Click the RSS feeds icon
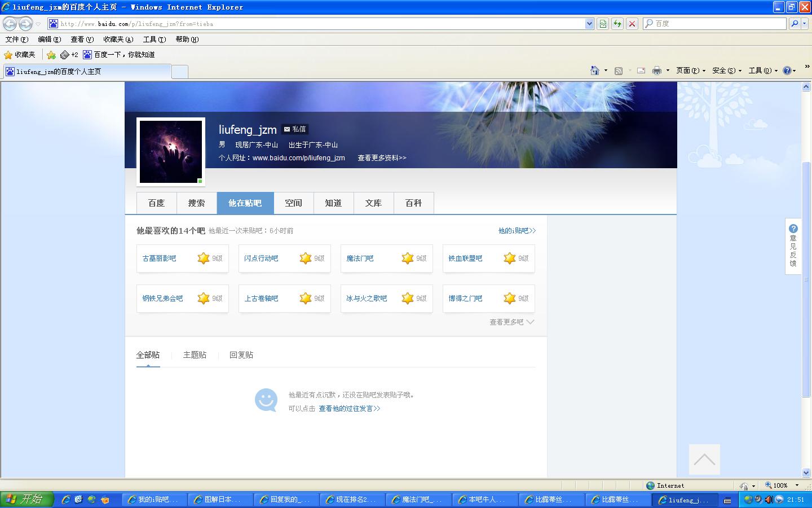The height and width of the screenshot is (508, 812). click(619, 71)
